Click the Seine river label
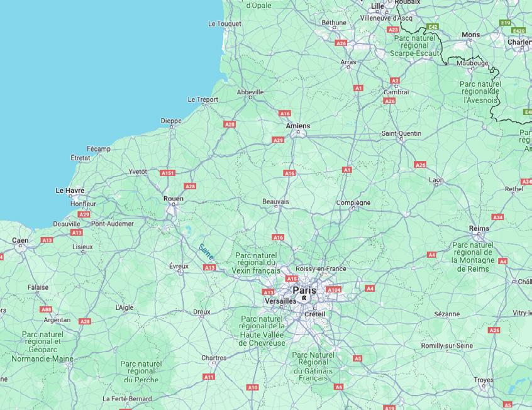 tap(206, 252)
